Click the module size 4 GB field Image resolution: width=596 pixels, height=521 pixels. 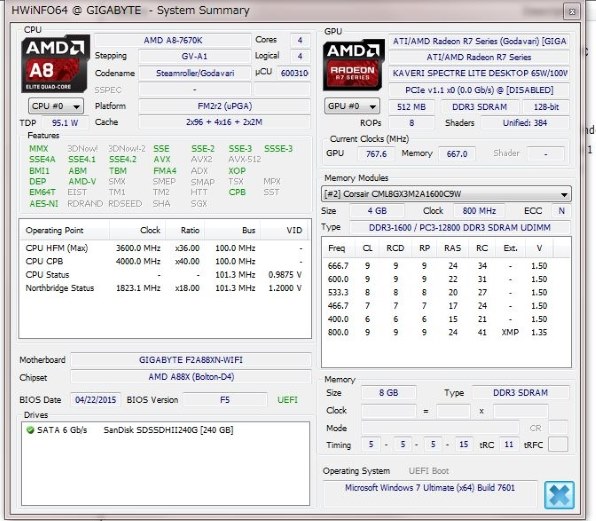coord(377,211)
